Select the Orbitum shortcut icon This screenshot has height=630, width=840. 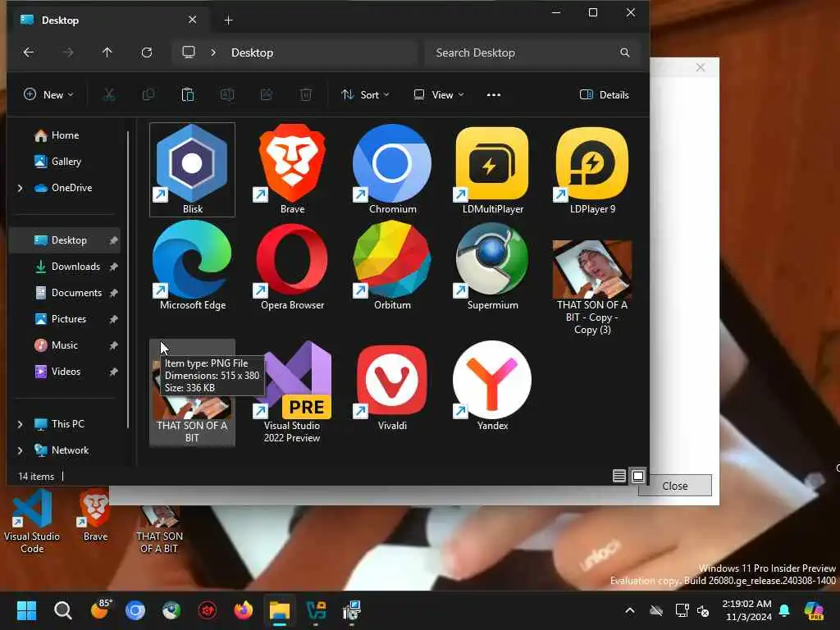coord(392,267)
